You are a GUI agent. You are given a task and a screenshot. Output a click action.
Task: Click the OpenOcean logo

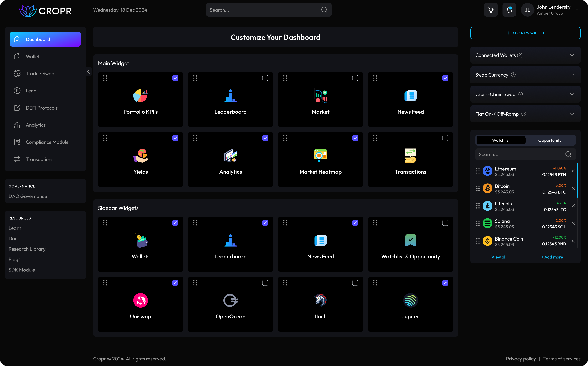click(x=231, y=300)
